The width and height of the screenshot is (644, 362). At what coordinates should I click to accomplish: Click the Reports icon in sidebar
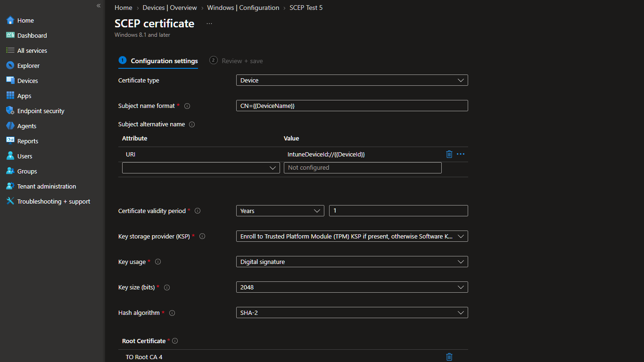pyautogui.click(x=10, y=141)
